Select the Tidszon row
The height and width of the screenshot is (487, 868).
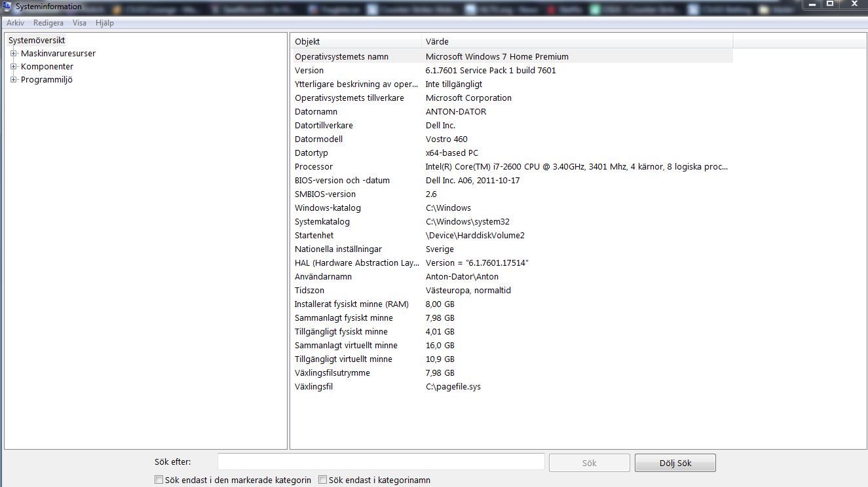pyautogui.click(x=512, y=291)
